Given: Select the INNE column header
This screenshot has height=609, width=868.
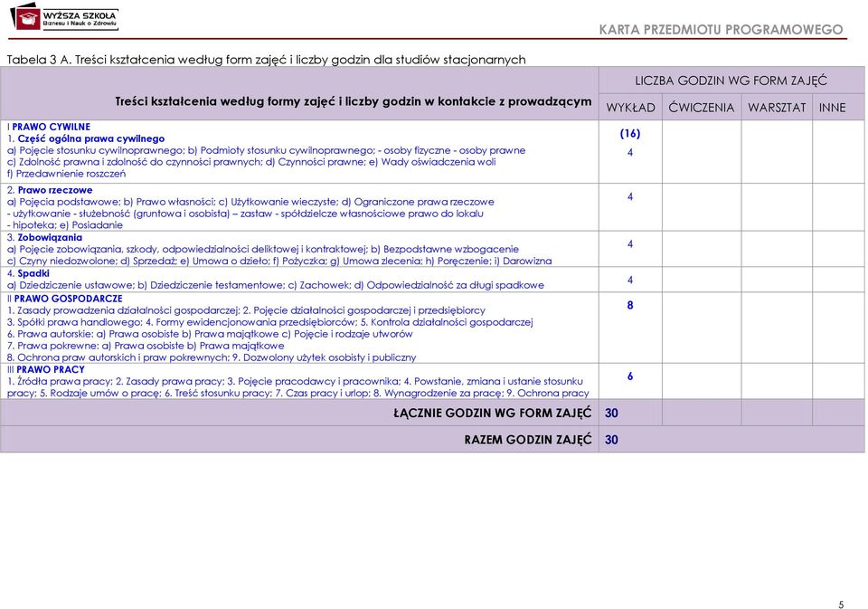Looking at the screenshot, I should (832, 108).
